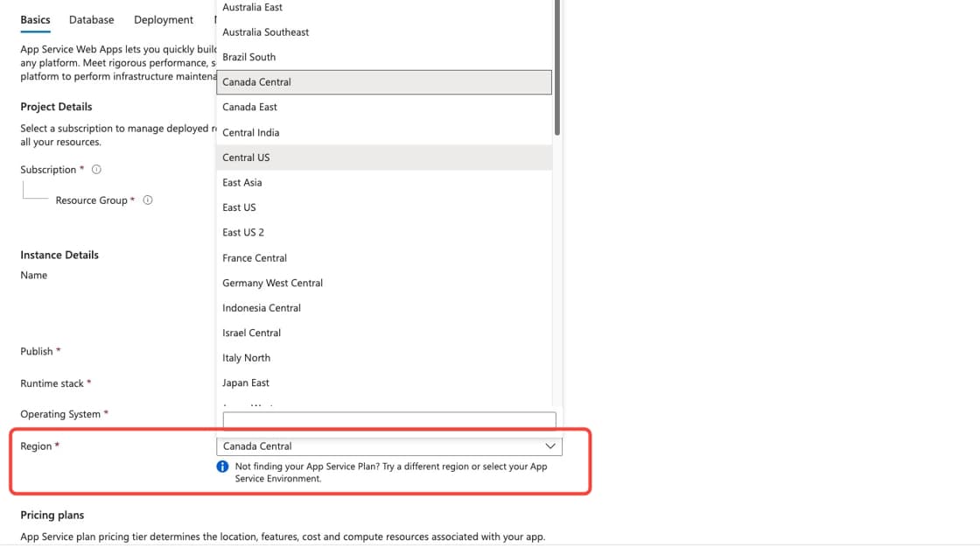The image size is (980, 548).
Task: Click the Instance Details heading
Action: click(x=59, y=255)
